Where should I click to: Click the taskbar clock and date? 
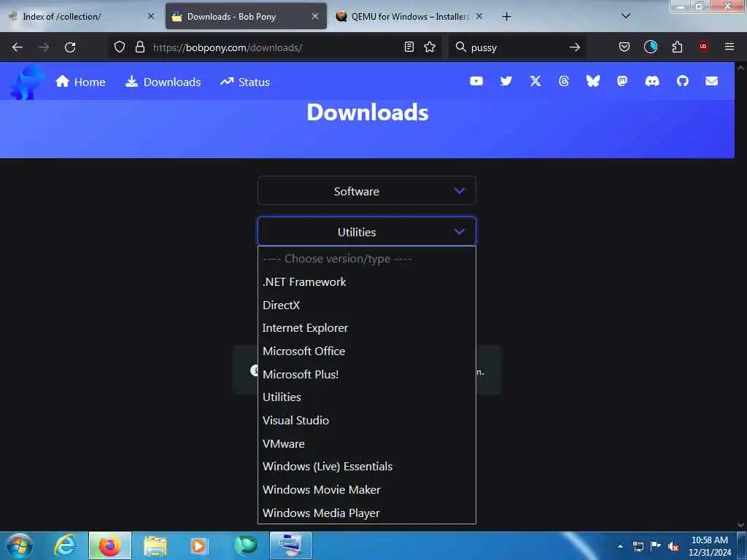[x=710, y=546]
